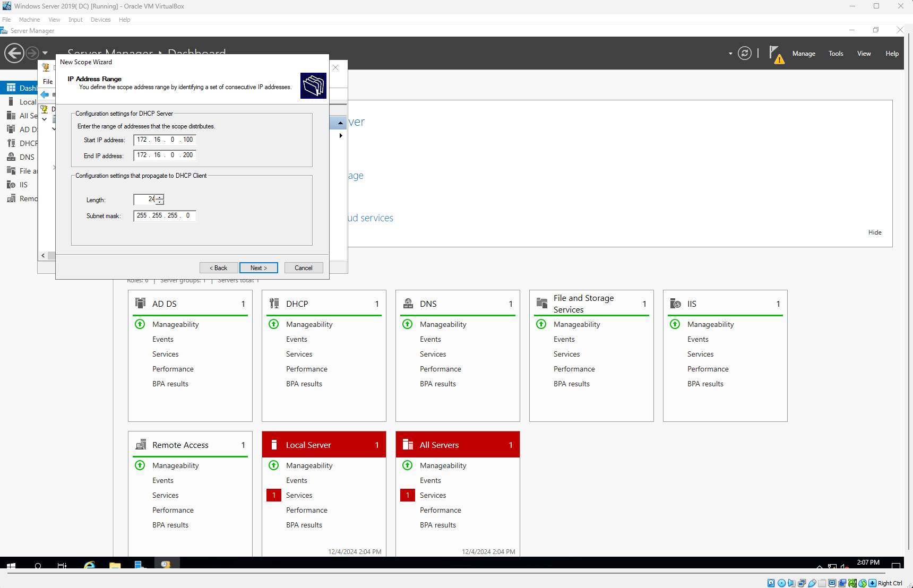The height and width of the screenshot is (588, 913).
Task: Open Services under the DHCP tile
Action: 299,354
